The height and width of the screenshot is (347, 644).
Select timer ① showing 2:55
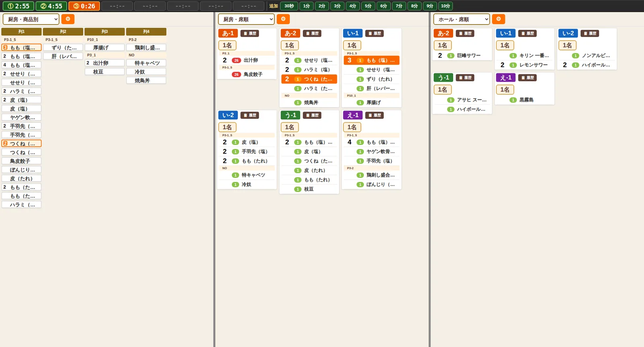pos(19,6)
